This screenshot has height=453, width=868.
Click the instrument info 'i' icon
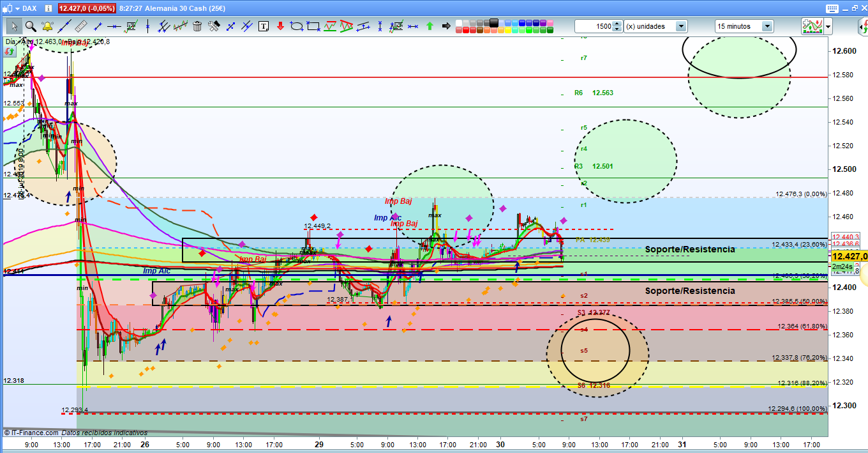[50, 8]
